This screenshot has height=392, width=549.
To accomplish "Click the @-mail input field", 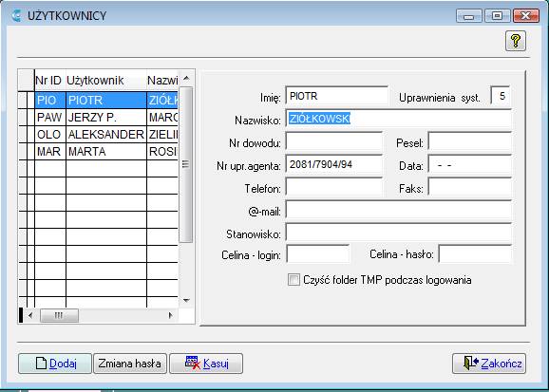I will [399, 211].
